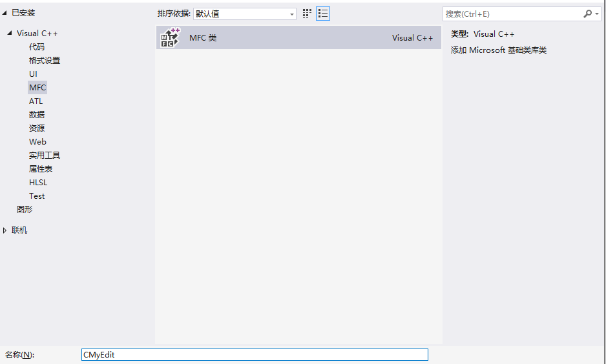This screenshot has width=606, height=364.
Task: Collapse the Visual C++ tree node
Action: (x=10, y=33)
